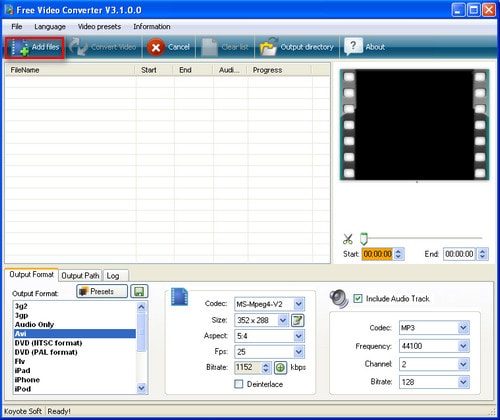Select Audio Only output format
Viewport: 500px width, 420px height.
[75, 324]
